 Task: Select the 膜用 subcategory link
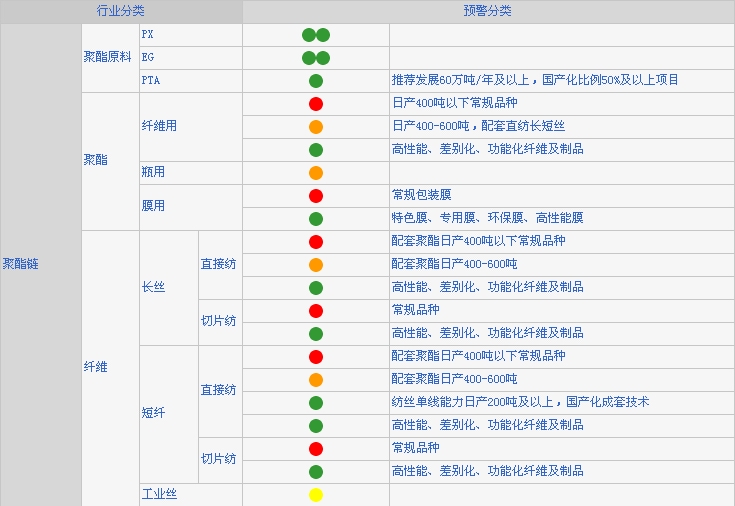point(153,207)
